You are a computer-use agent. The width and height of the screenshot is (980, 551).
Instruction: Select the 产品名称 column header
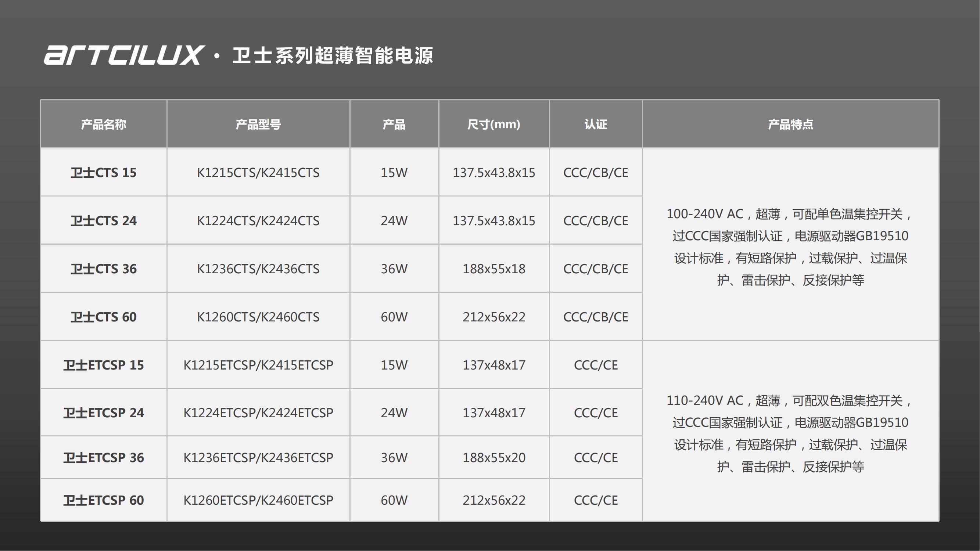coord(104,125)
